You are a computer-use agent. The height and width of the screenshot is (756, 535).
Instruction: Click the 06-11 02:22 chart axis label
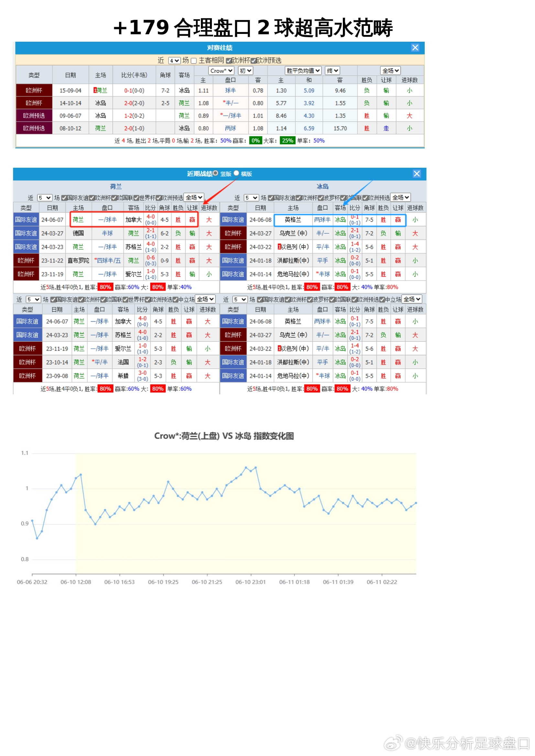(x=382, y=582)
